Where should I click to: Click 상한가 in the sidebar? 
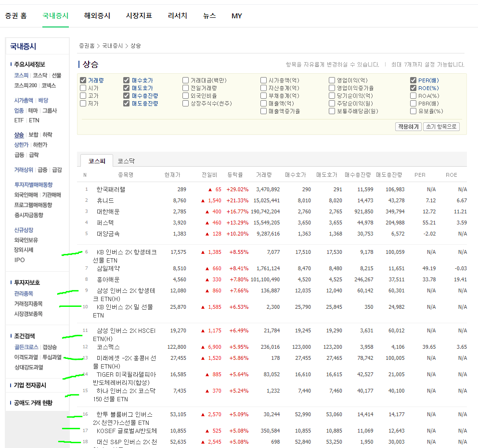[21, 145]
